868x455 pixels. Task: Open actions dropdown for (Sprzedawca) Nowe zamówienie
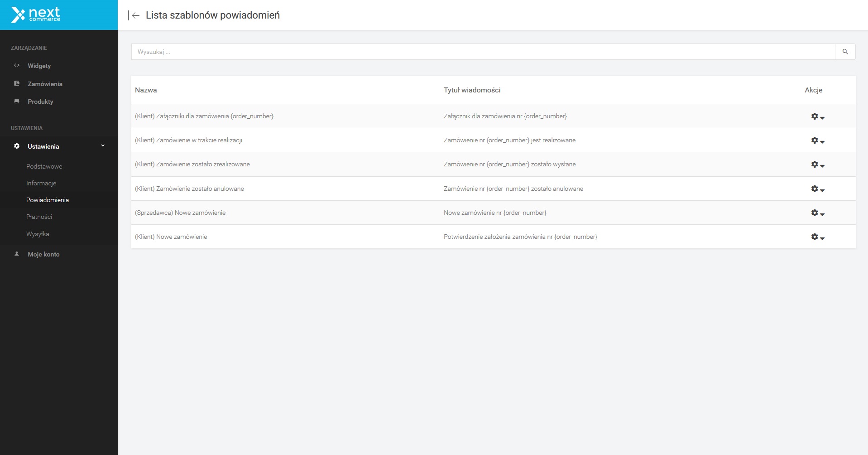(x=817, y=213)
